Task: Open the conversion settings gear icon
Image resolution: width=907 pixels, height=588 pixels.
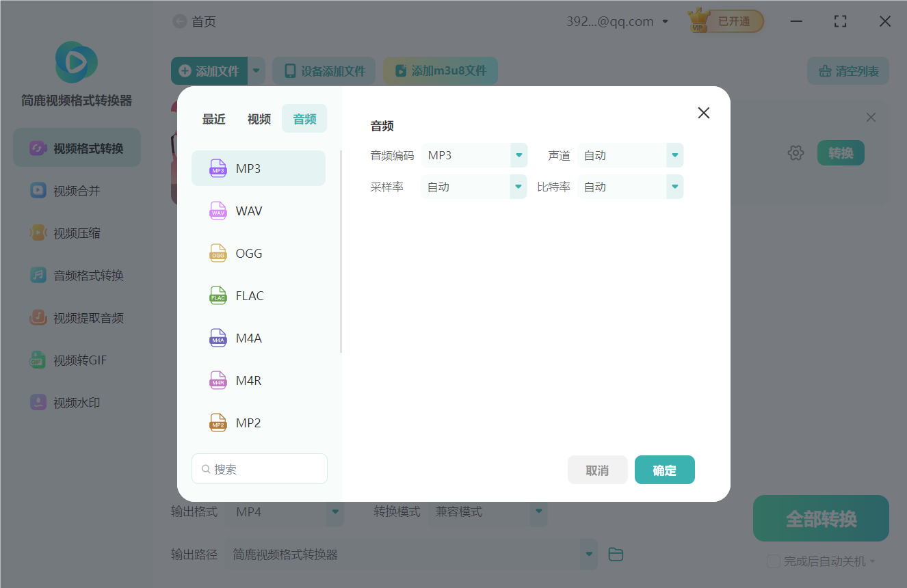Action: pos(796,152)
